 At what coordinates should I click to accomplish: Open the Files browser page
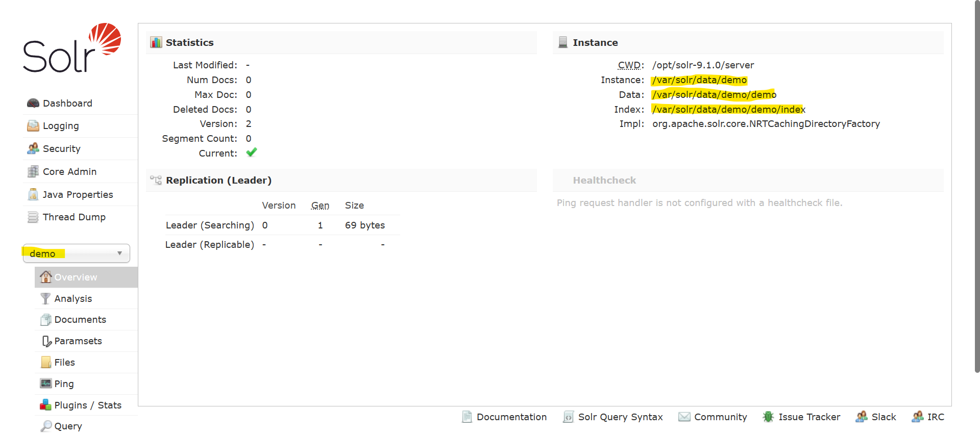(86, 363)
